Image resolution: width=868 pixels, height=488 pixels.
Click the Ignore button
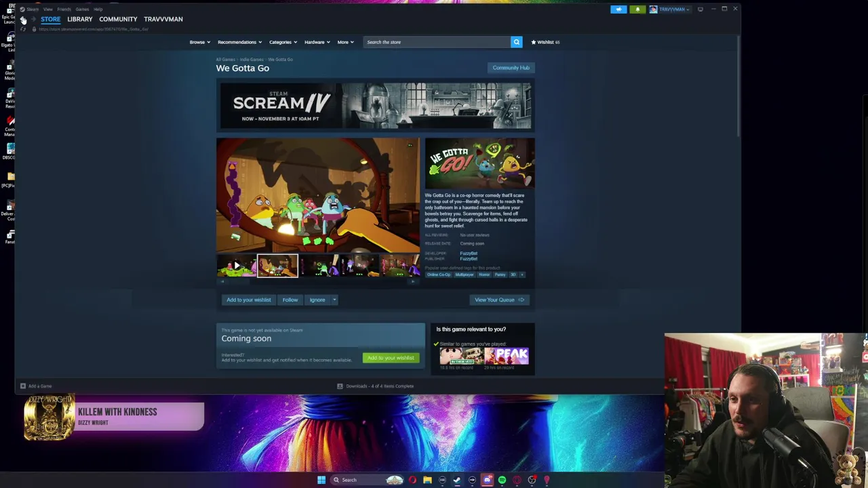click(x=317, y=300)
